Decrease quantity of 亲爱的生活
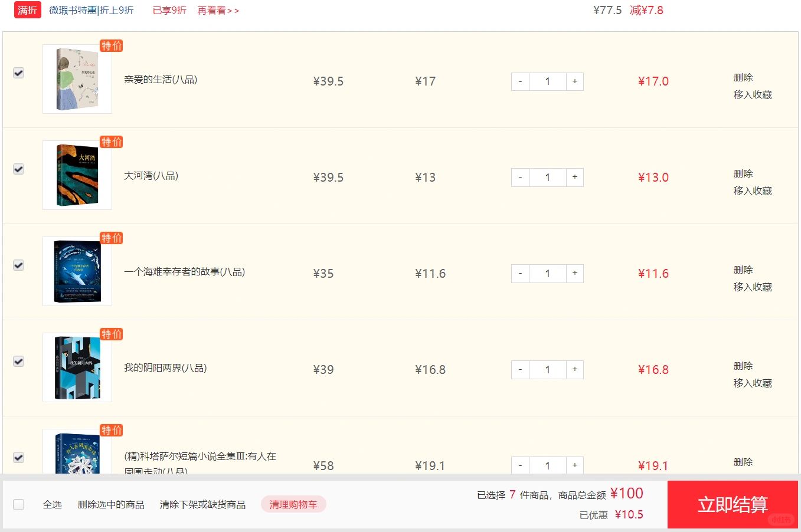 [520, 81]
